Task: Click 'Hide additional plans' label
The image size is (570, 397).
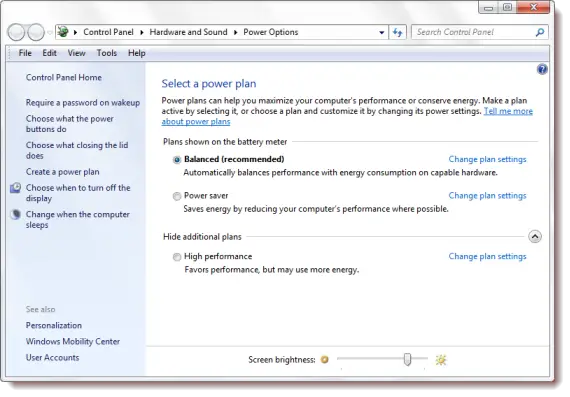Action: coord(202,237)
